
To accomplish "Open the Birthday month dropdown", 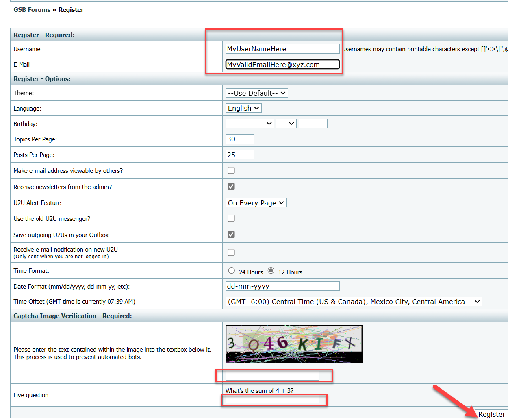I will [250, 124].
